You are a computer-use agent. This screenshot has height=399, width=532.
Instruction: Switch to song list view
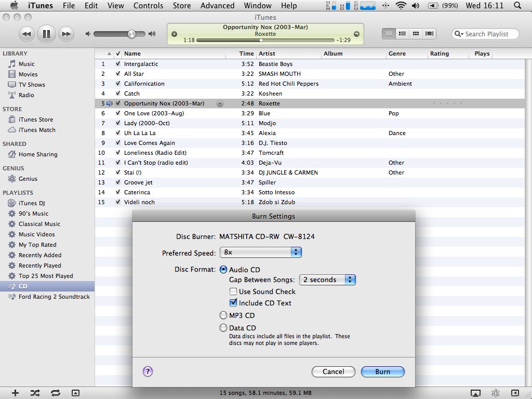[389, 34]
